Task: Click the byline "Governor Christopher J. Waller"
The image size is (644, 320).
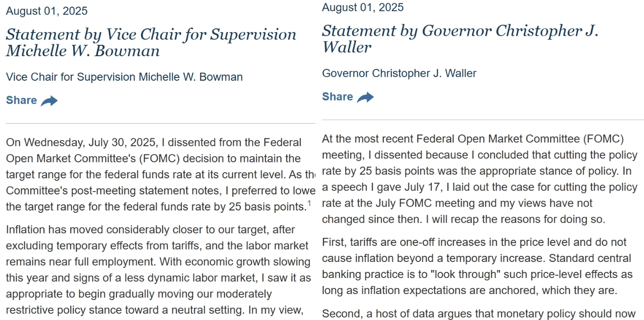Action: pyautogui.click(x=399, y=73)
